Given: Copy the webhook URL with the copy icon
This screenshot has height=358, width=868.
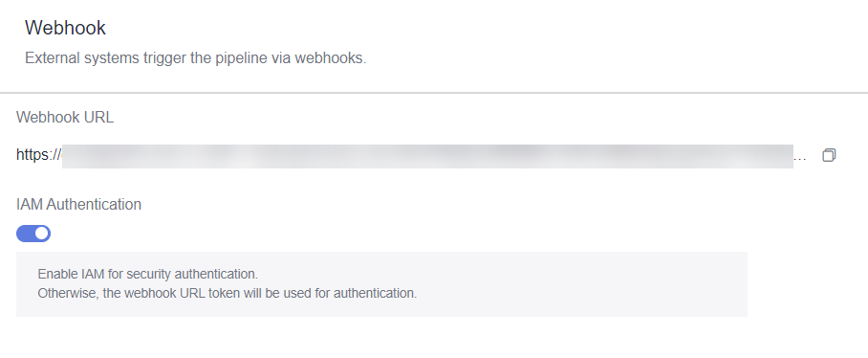Looking at the screenshot, I should click(829, 155).
